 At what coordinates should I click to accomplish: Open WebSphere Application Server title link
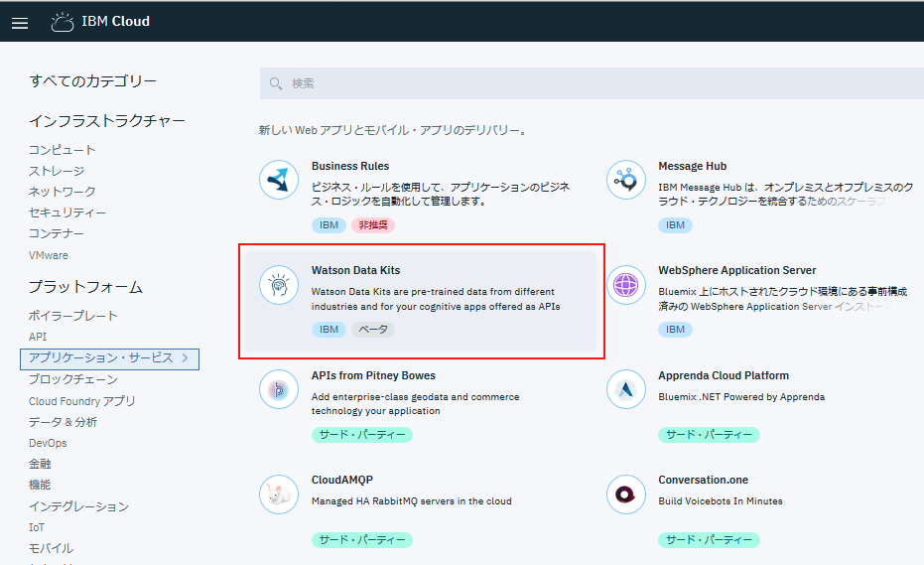pos(737,270)
